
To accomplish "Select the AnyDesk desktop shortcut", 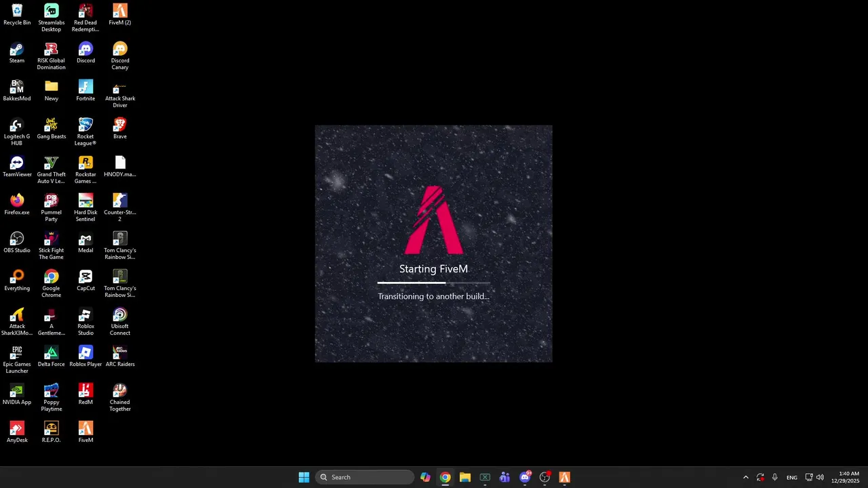I will click(17, 432).
